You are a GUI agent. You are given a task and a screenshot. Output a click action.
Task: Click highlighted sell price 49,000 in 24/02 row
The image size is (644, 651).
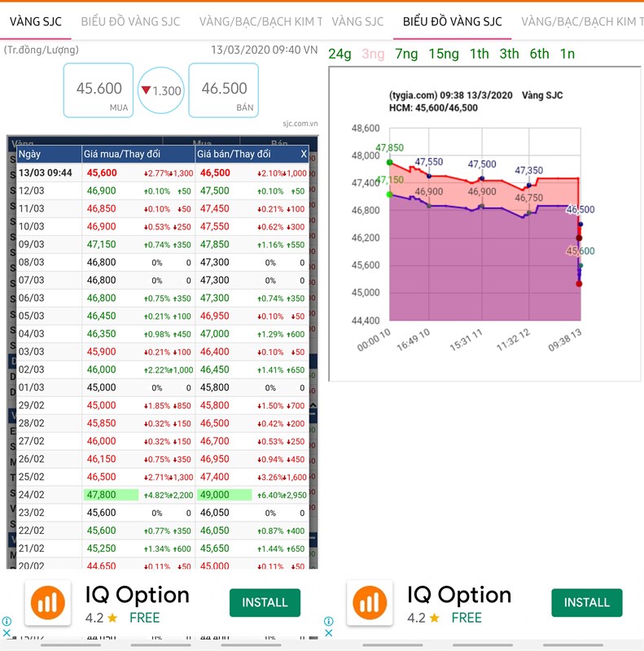(225, 495)
